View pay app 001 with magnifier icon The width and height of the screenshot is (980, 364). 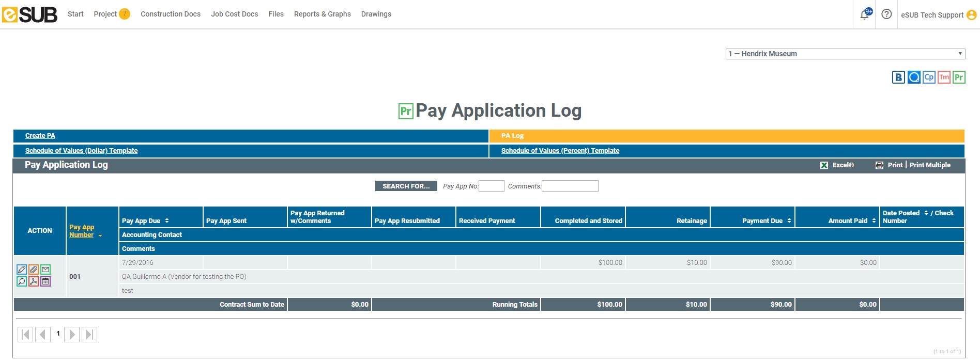[22, 281]
